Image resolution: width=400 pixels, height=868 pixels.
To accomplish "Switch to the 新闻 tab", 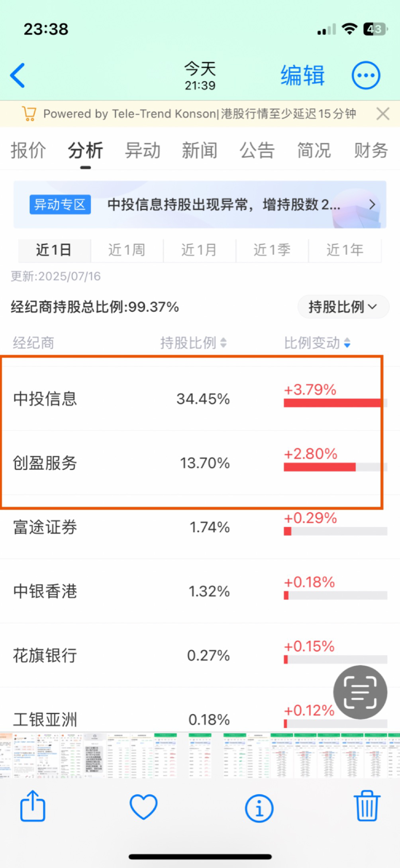I will coord(200,151).
